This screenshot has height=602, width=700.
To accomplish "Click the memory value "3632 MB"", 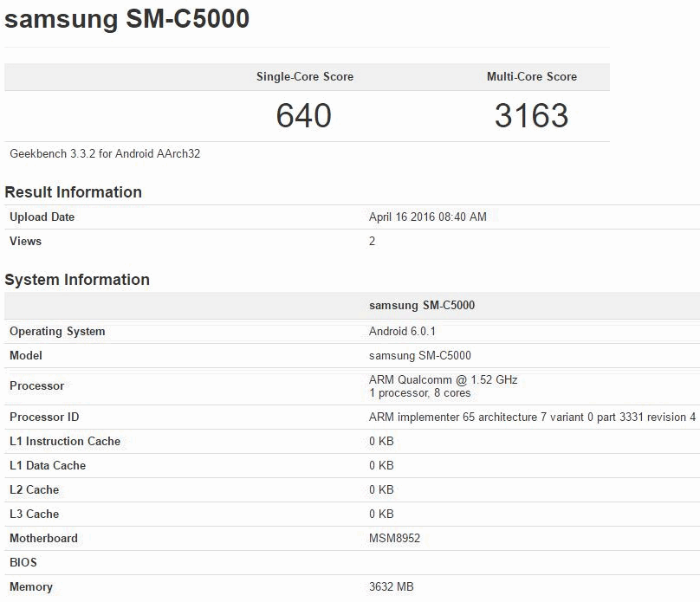I will coord(392,586).
